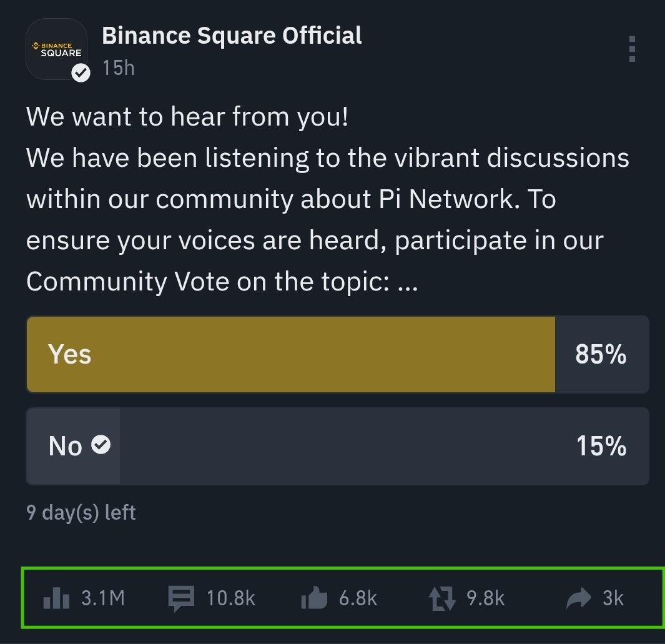The height and width of the screenshot is (644, 665).
Task: Open the three-dot post options menu
Action: (632, 49)
